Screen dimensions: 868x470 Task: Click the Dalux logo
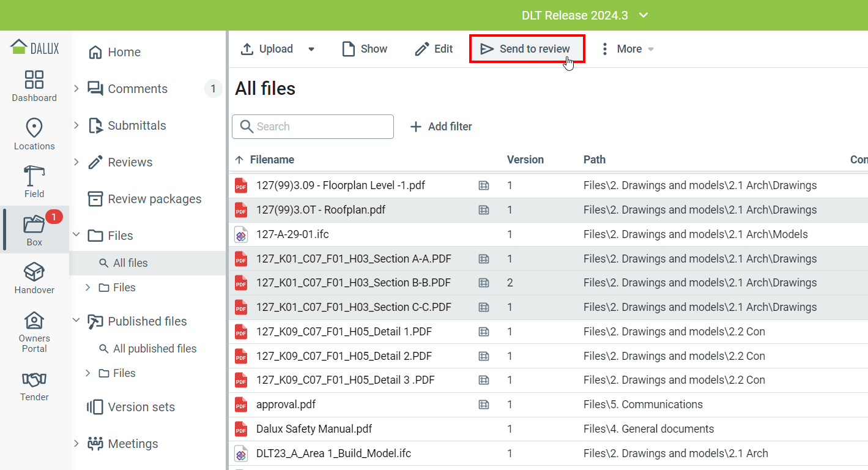click(35, 47)
